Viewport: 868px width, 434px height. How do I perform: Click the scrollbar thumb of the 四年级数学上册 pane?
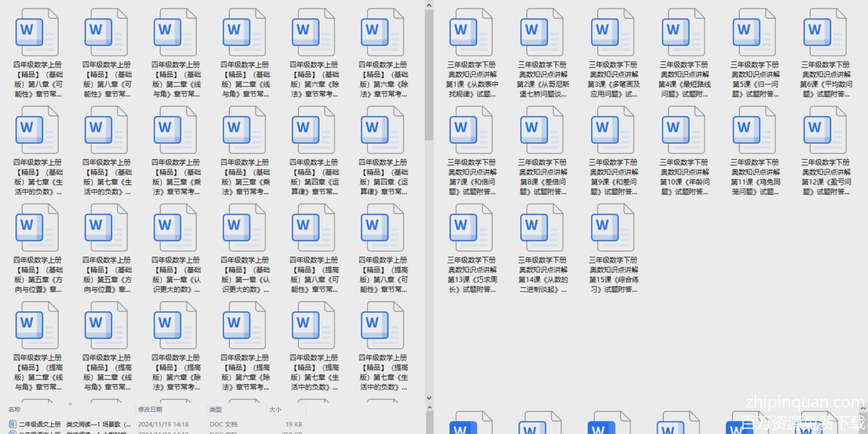pos(429,75)
